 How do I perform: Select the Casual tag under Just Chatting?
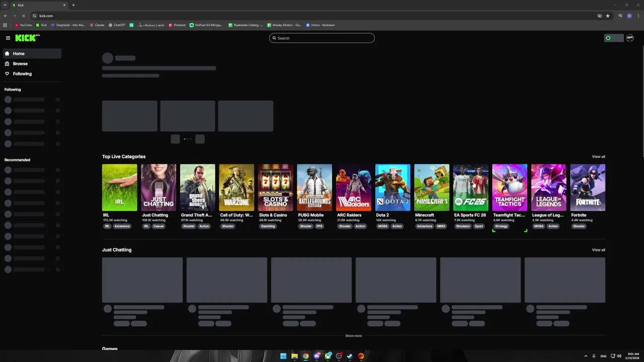point(158,226)
